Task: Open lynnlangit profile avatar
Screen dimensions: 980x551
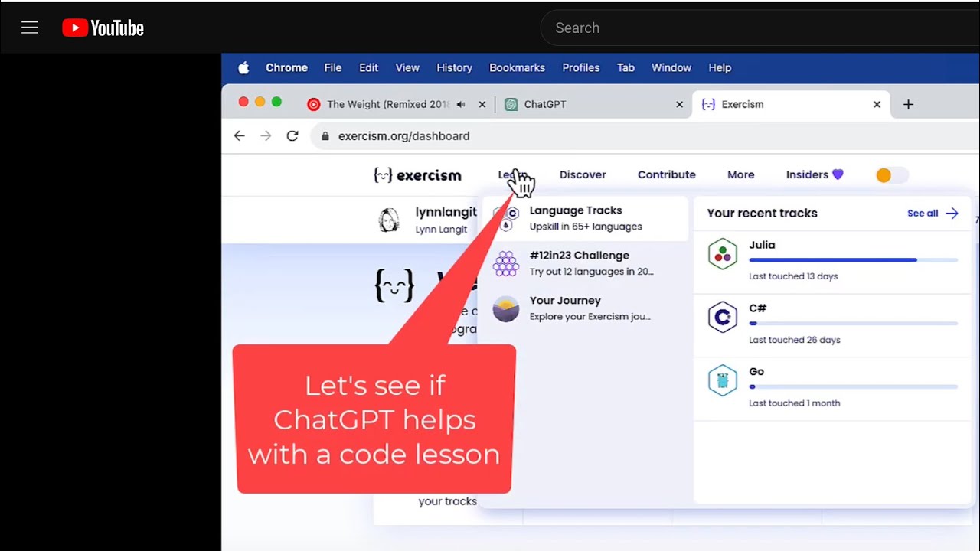Action: 390,220
